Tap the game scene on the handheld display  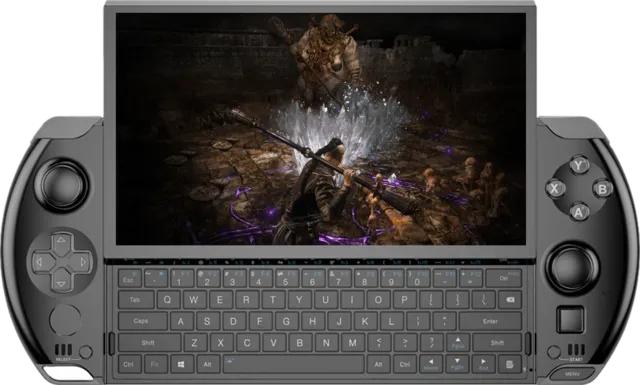[x=320, y=129]
